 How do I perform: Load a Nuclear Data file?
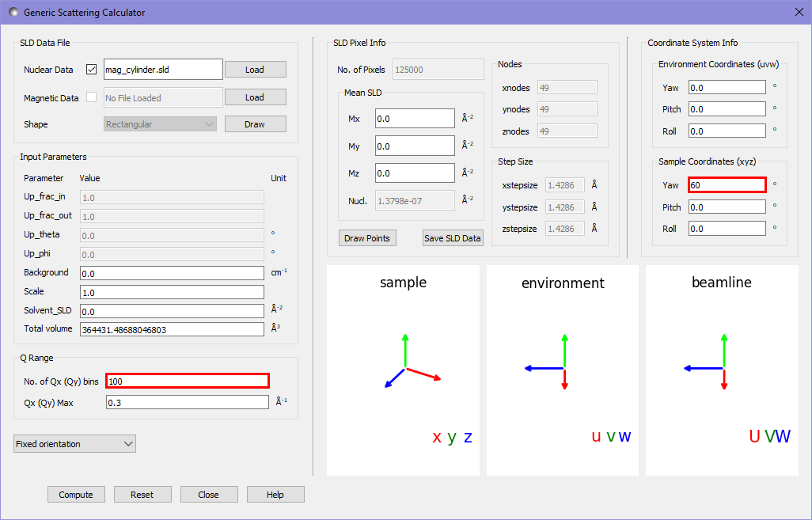coord(255,70)
